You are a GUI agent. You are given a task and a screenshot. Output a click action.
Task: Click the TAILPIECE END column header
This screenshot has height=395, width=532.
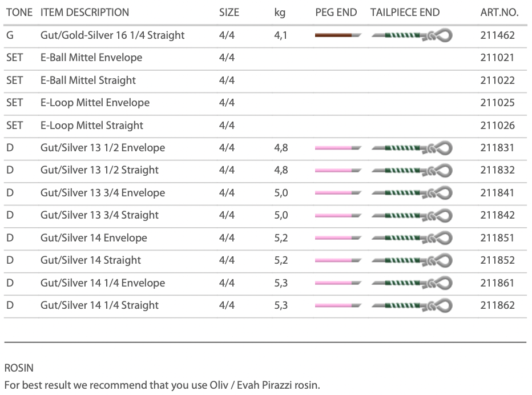click(x=405, y=12)
